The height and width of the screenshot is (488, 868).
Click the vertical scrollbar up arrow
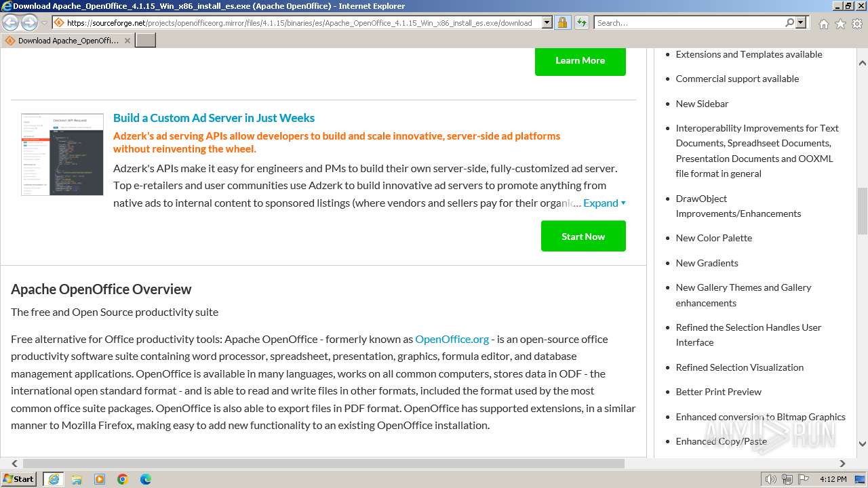coord(862,63)
